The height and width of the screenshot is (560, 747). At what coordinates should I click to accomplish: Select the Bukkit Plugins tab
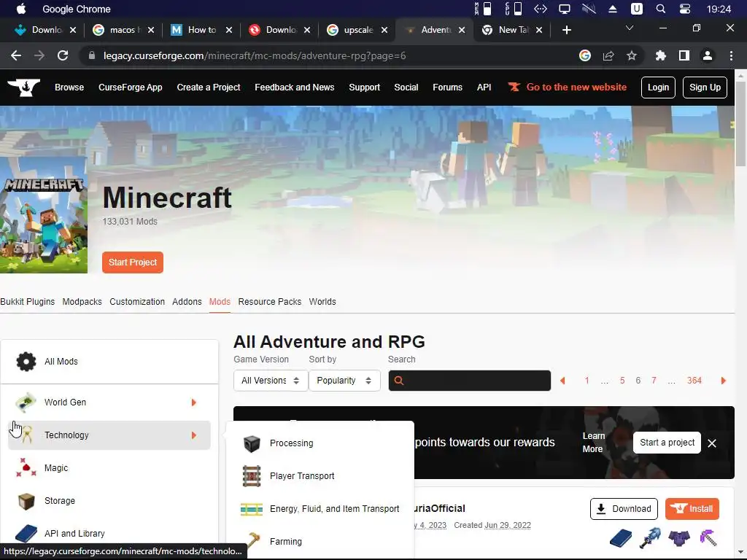pyautogui.click(x=27, y=302)
